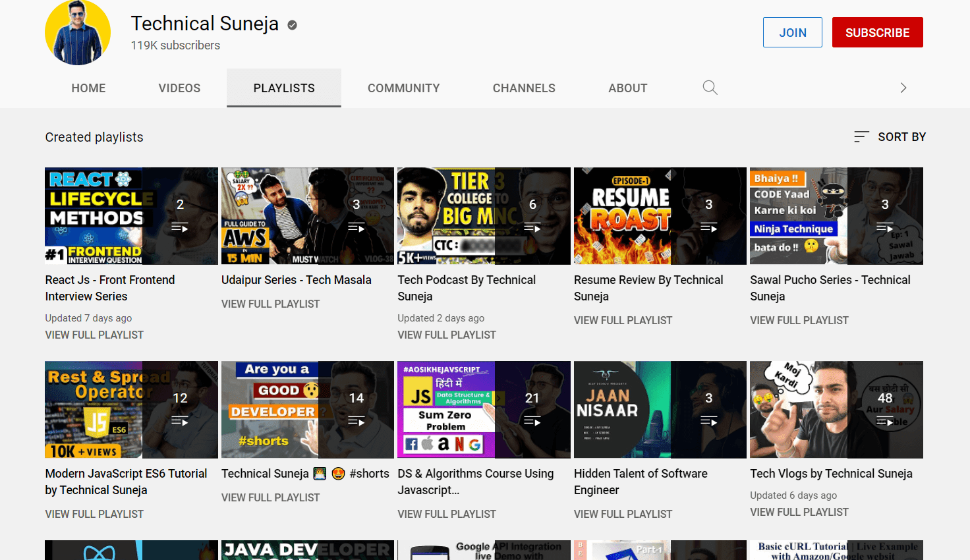Open the Basic cURL Tutorial playlist thumbnail

click(x=836, y=550)
